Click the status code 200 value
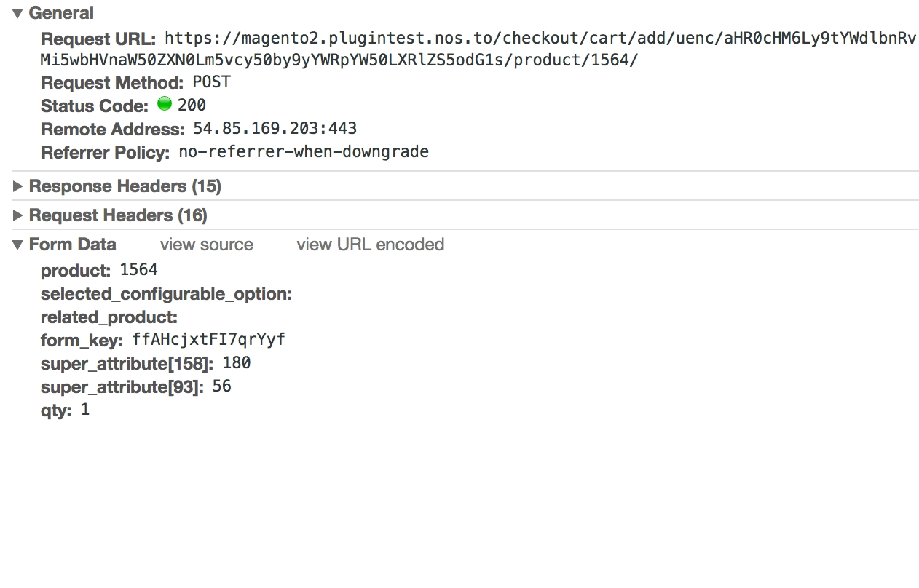The height and width of the screenshot is (588, 919). pos(192,106)
